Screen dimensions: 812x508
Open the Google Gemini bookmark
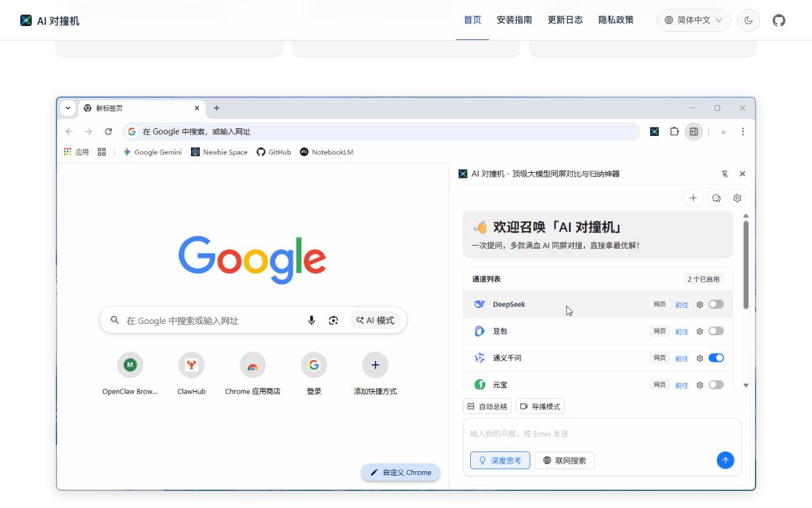tap(152, 152)
